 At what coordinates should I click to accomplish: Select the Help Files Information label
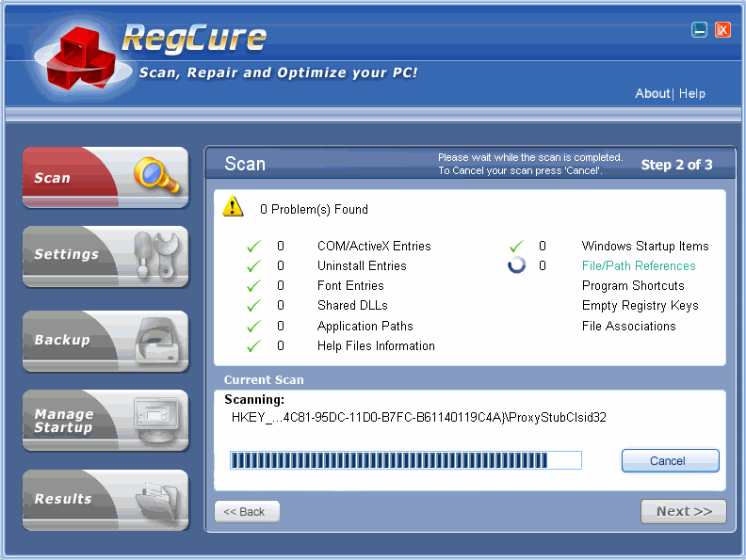coord(376,346)
